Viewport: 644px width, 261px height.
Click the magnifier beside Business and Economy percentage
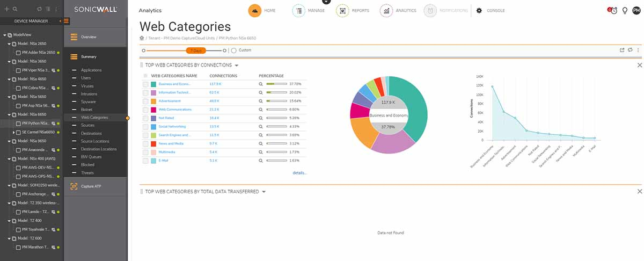pos(261,84)
